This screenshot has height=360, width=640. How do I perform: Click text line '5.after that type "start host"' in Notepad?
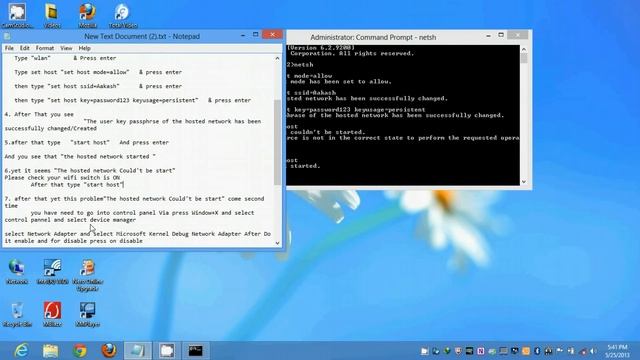pyautogui.click(x=87, y=142)
